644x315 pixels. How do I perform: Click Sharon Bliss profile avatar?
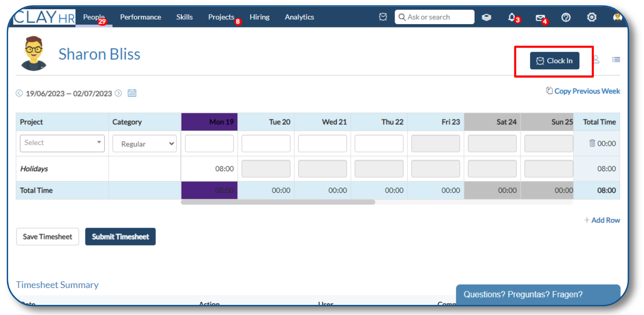(x=34, y=53)
